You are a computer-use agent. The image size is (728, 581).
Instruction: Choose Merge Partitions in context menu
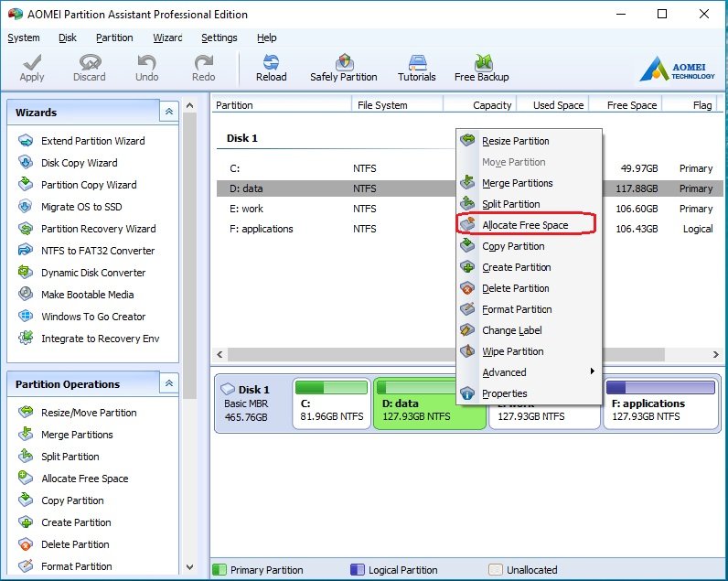[529, 183]
